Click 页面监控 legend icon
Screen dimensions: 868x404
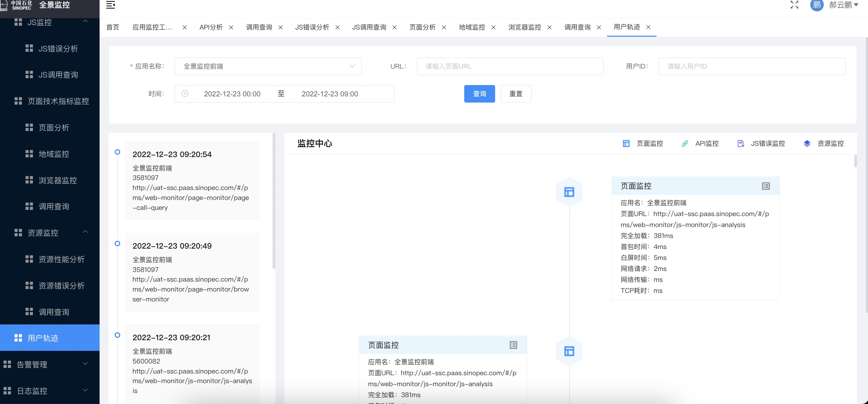point(626,143)
